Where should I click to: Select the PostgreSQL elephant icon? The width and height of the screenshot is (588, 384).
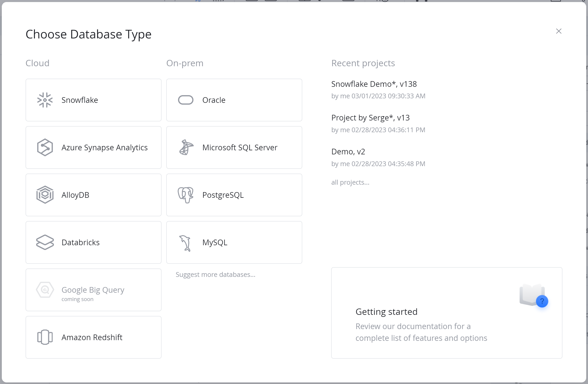185,195
